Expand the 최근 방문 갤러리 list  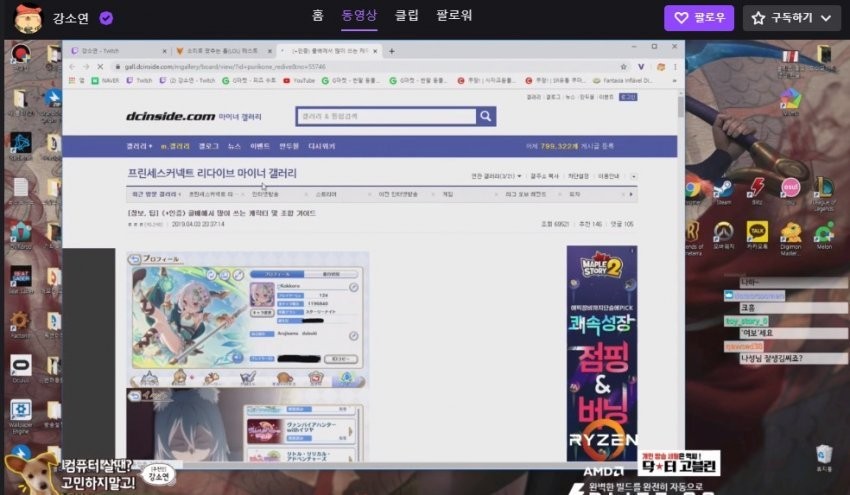[156, 194]
